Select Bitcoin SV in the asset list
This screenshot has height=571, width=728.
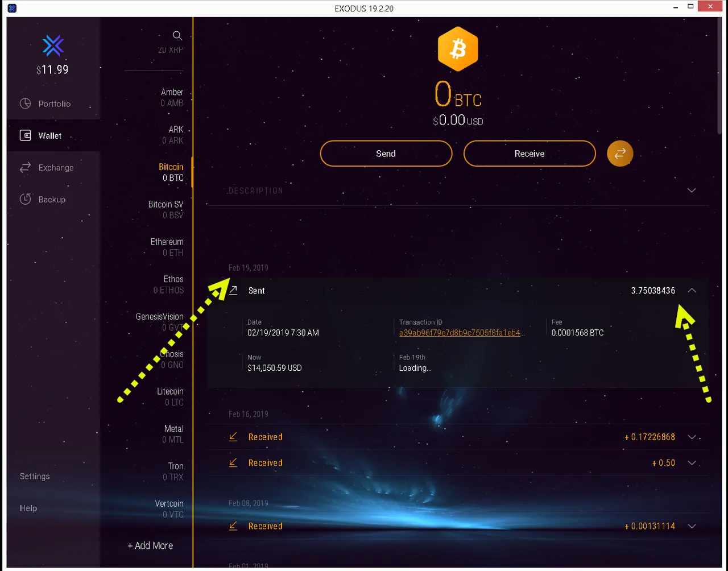click(x=166, y=210)
